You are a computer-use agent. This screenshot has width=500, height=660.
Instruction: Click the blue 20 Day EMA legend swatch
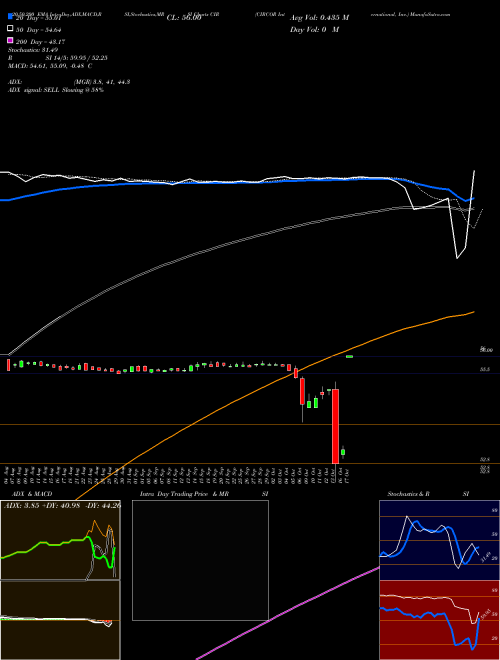10,17
